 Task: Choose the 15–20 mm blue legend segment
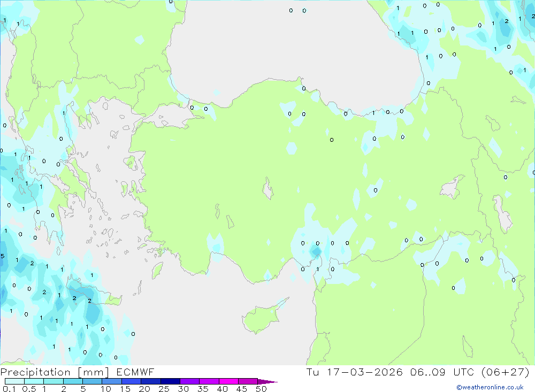[x=131, y=381]
